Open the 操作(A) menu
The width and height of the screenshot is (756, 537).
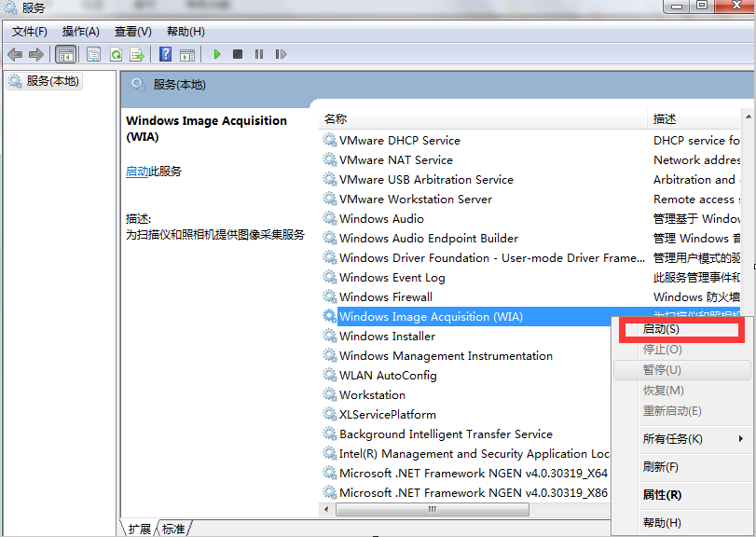point(80,32)
